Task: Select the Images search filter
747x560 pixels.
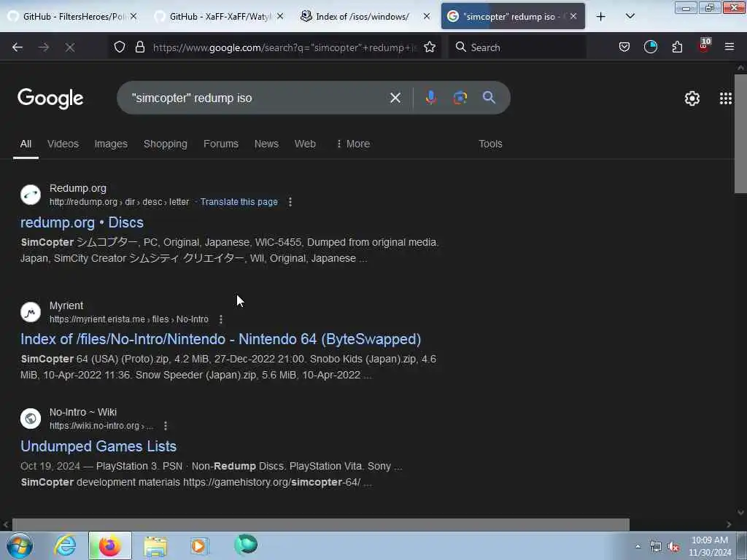Action: (x=111, y=144)
